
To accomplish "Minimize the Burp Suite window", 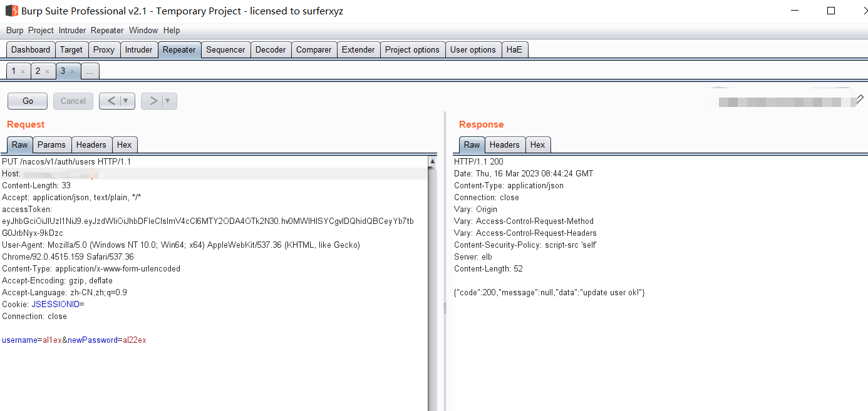I will pyautogui.click(x=794, y=11).
